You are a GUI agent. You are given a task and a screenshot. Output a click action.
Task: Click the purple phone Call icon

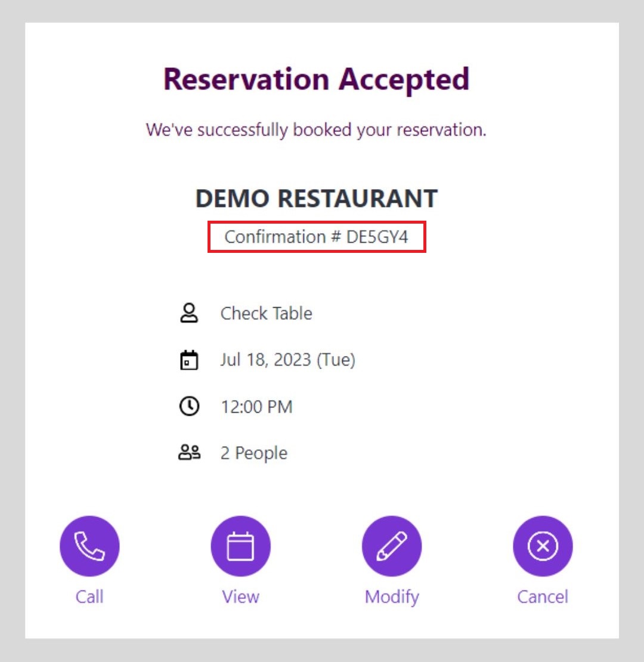pyautogui.click(x=89, y=546)
